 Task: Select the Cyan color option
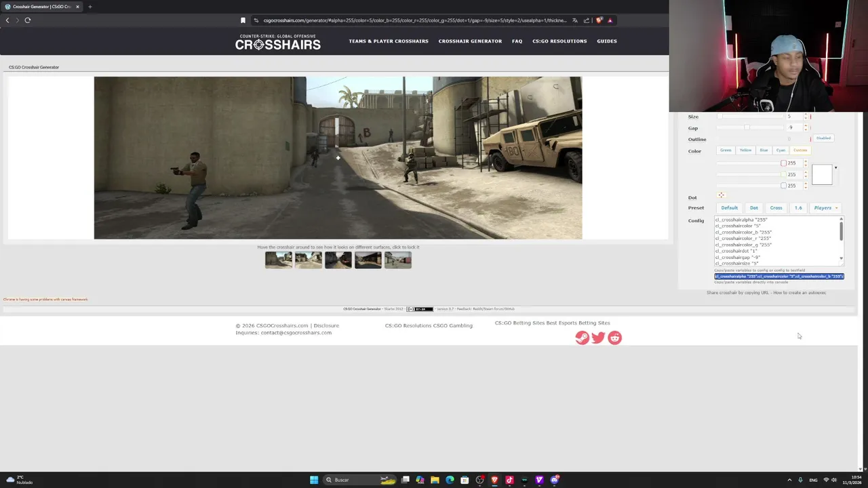(x=781, y=150)
